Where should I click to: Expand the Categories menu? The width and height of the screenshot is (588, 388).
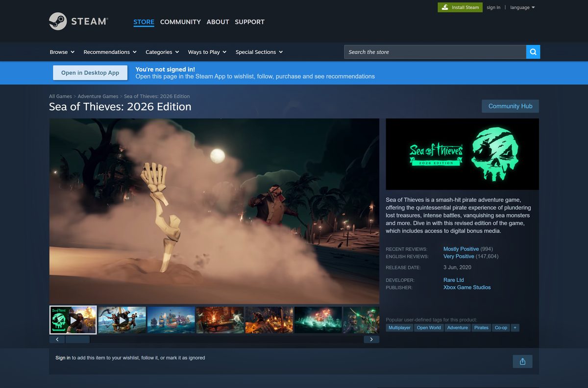162,52
